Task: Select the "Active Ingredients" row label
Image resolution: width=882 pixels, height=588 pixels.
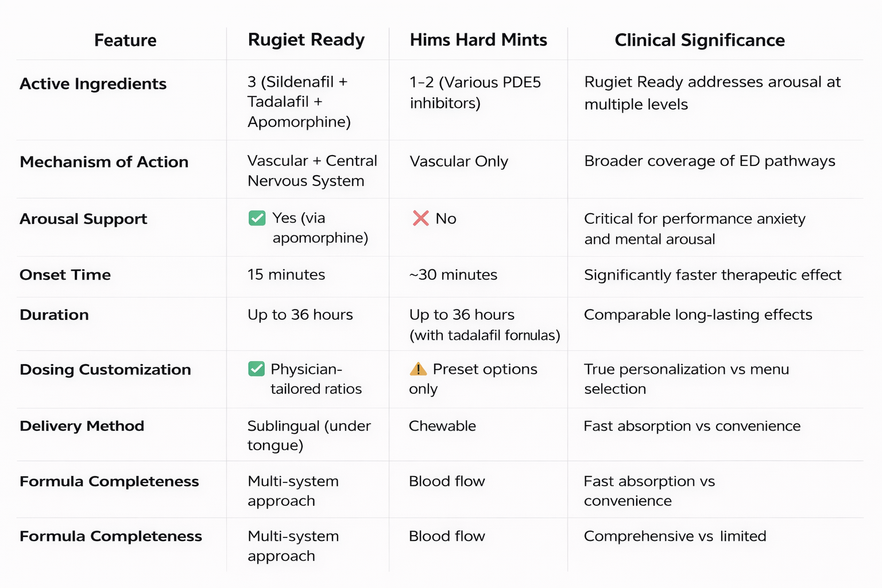Action: tap(93, 84)
